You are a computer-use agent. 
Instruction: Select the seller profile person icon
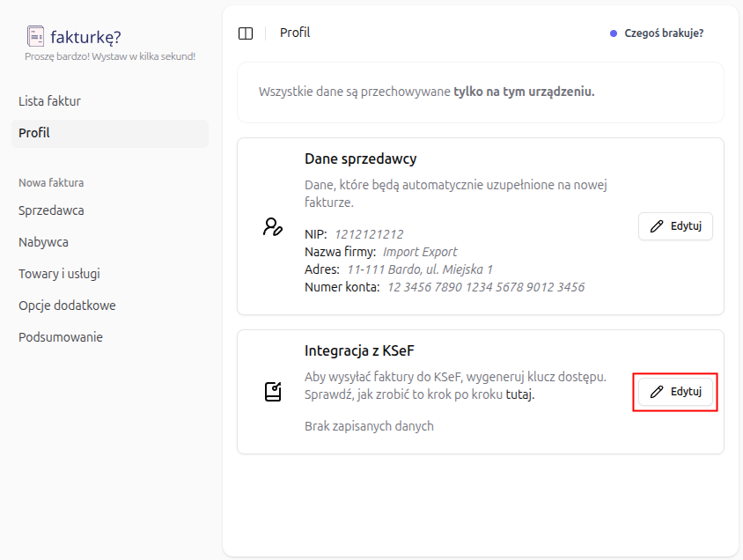(273, 225)
